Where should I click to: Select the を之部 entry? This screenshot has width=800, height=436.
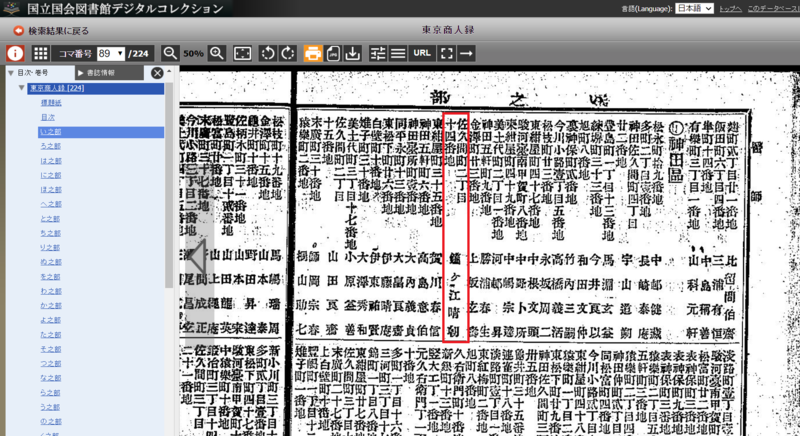point(51,276)
